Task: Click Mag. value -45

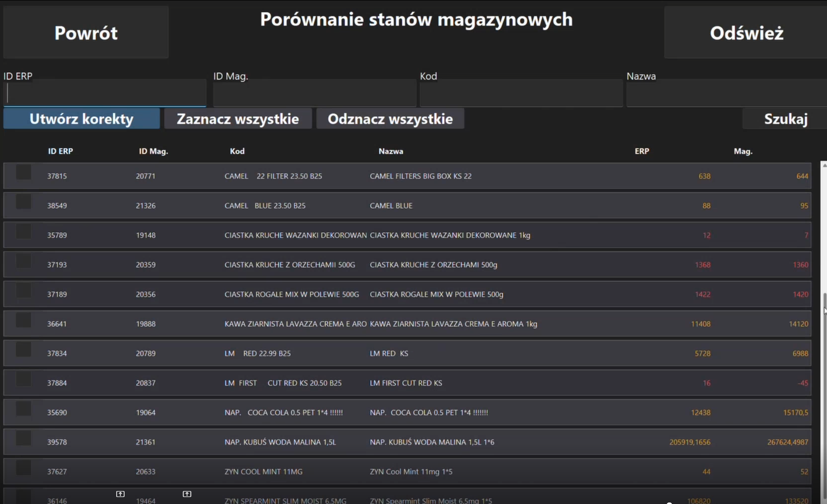Action: [803, 383]
